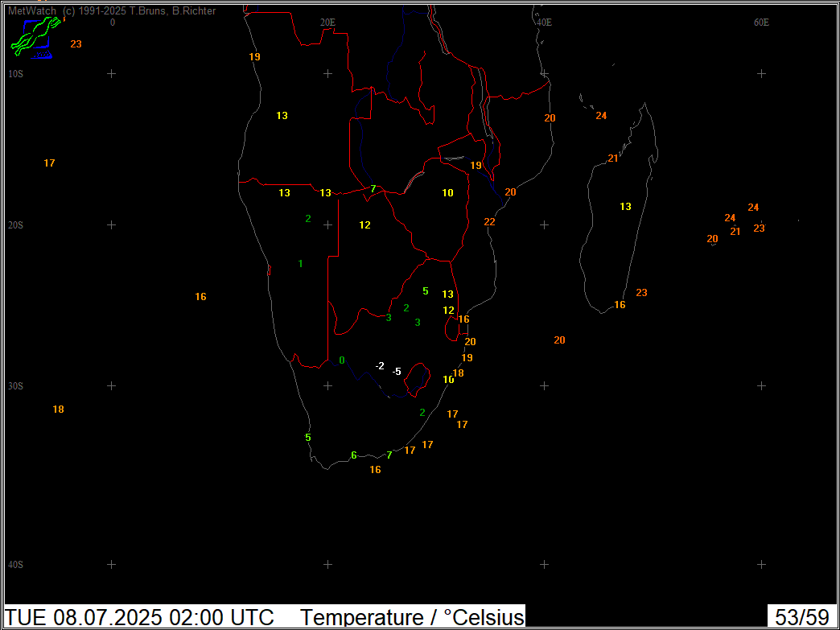Screen dimensions: 840x630
Task: Click the 53/59 frame counter
Action: (802, 617)
